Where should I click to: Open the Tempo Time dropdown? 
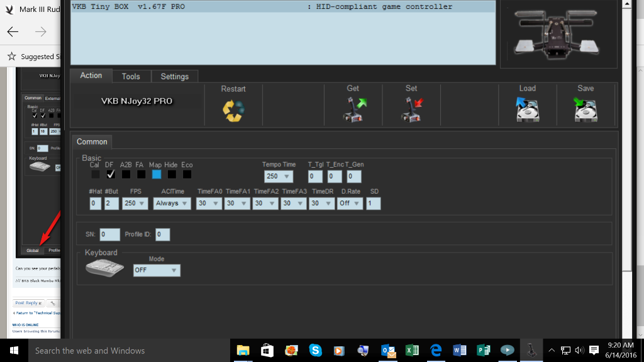(279, 176)
